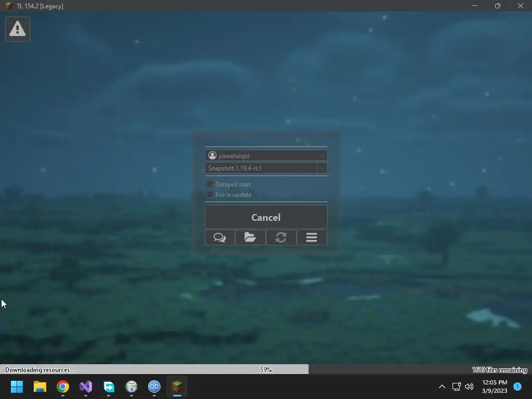Click the warning triangle icon

point(18,29)
